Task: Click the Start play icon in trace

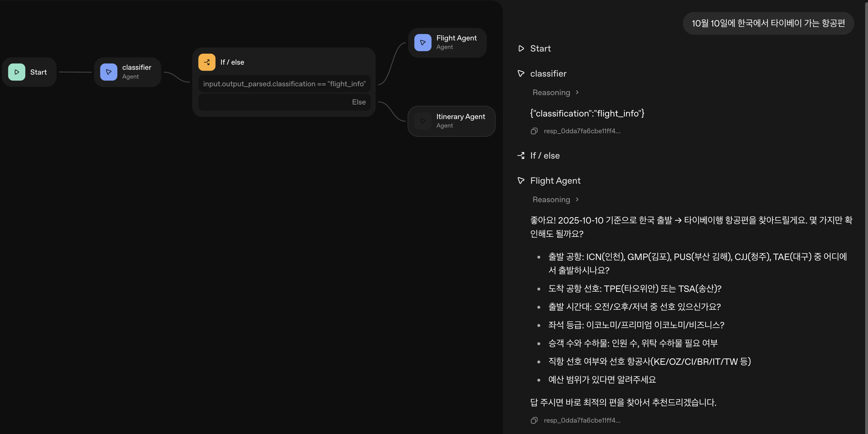Action: point(521,48)
